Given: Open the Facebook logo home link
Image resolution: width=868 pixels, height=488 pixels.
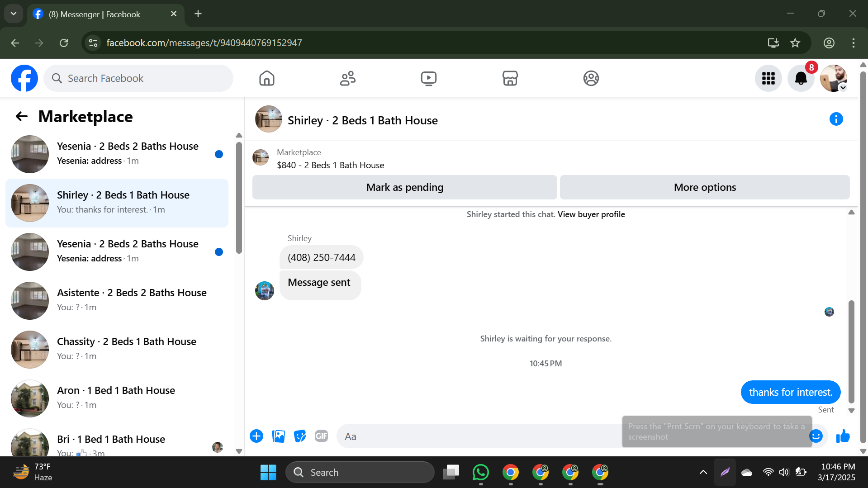Looking at the screenshot, I should coord(24,78).
